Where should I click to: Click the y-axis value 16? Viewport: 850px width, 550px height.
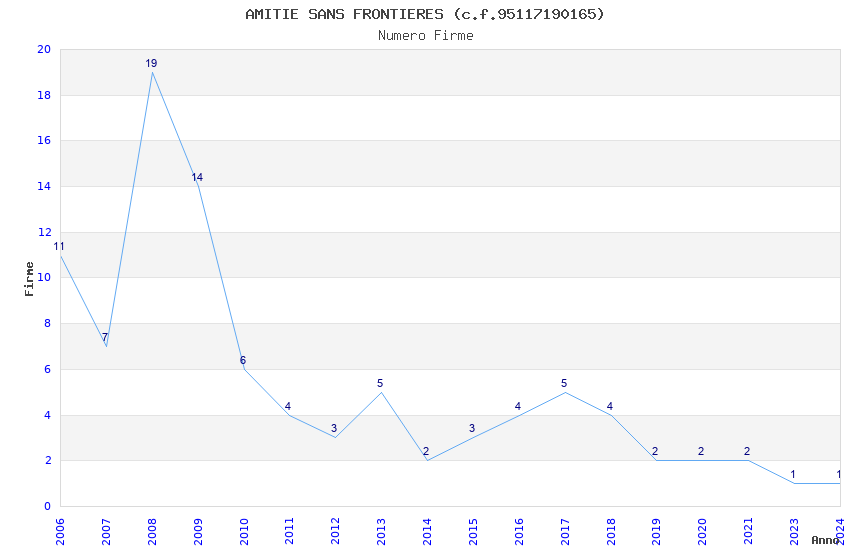click(44, 140)
